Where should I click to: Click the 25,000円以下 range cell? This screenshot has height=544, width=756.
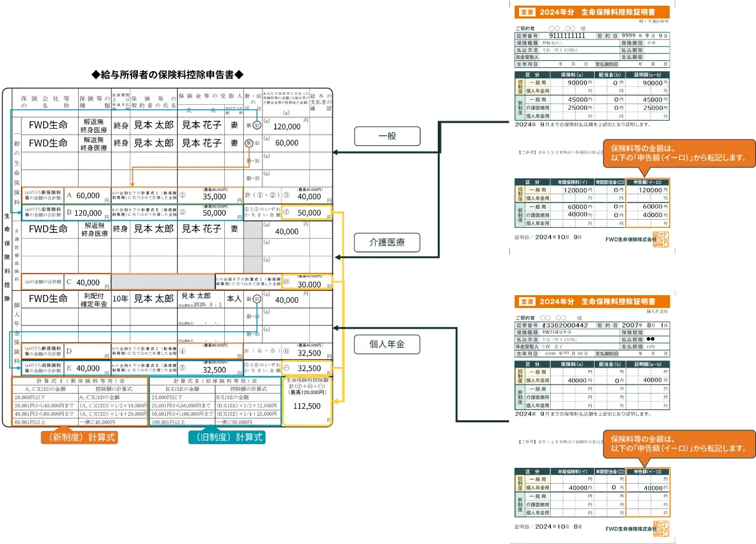click(x=167, y=397)
